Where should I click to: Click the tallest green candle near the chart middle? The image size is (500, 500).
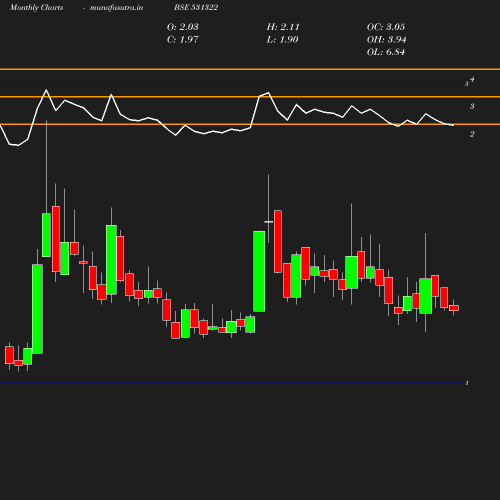pos(259,271)
